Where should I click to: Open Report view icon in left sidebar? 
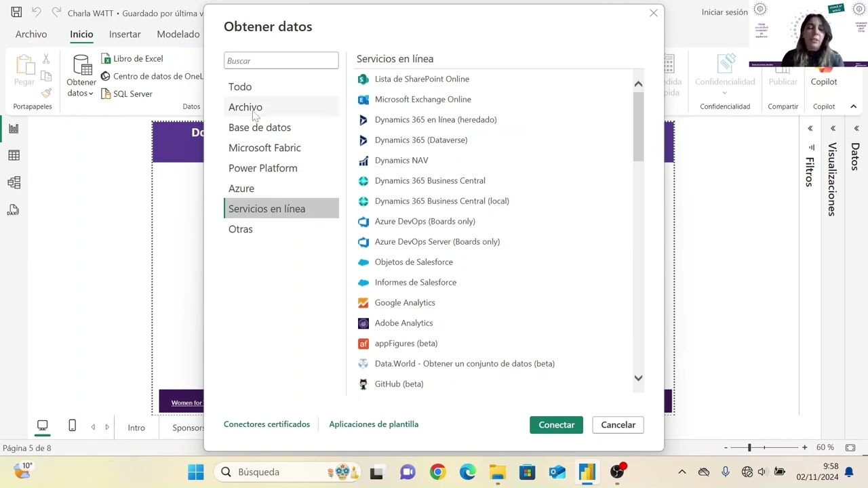click(x=14, y=128)
